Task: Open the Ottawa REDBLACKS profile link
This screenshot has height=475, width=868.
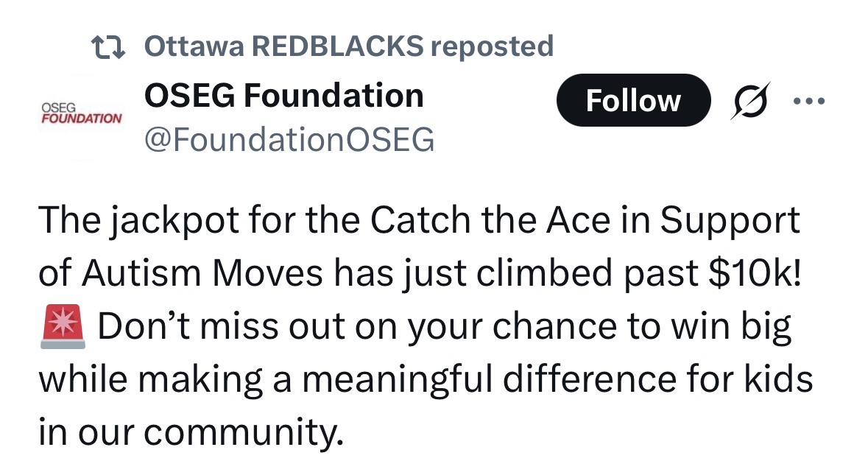Action: (x=284, y=46)
